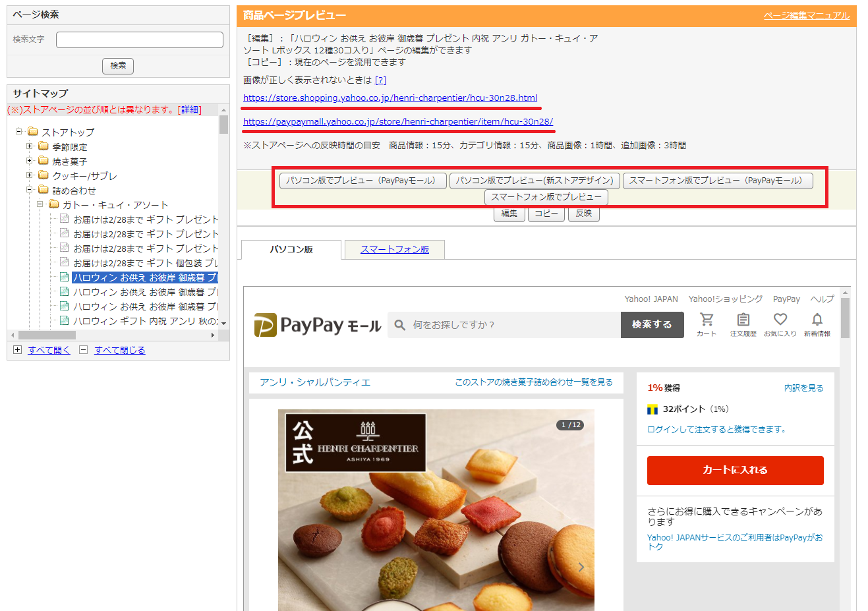Click the すべて開く link
The image size is (868, 611).
[49, 350]
